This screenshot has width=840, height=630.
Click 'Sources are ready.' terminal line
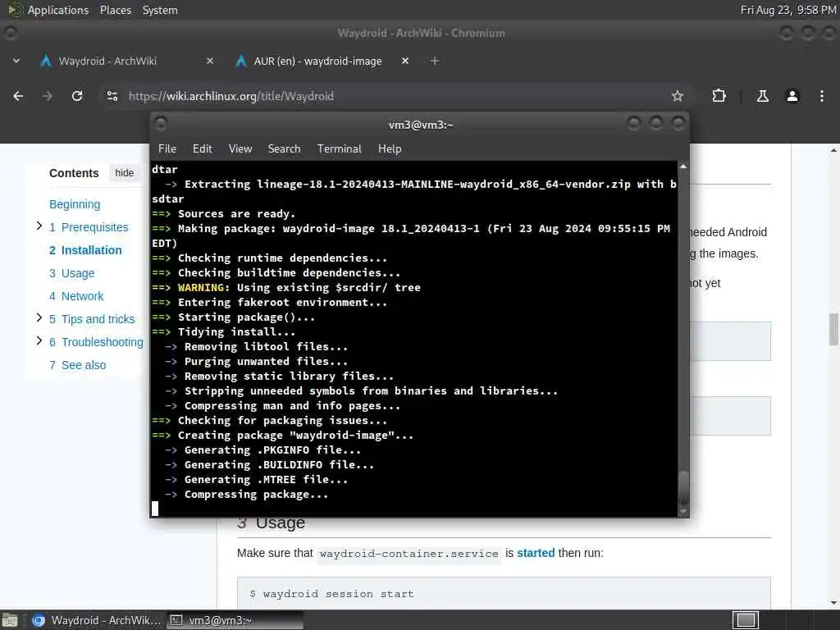click(236, 214)
